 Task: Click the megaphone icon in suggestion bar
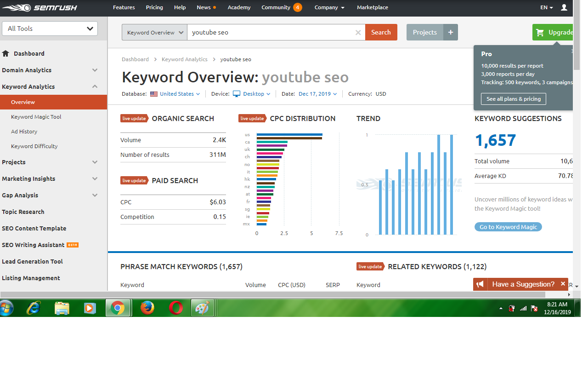480,284
